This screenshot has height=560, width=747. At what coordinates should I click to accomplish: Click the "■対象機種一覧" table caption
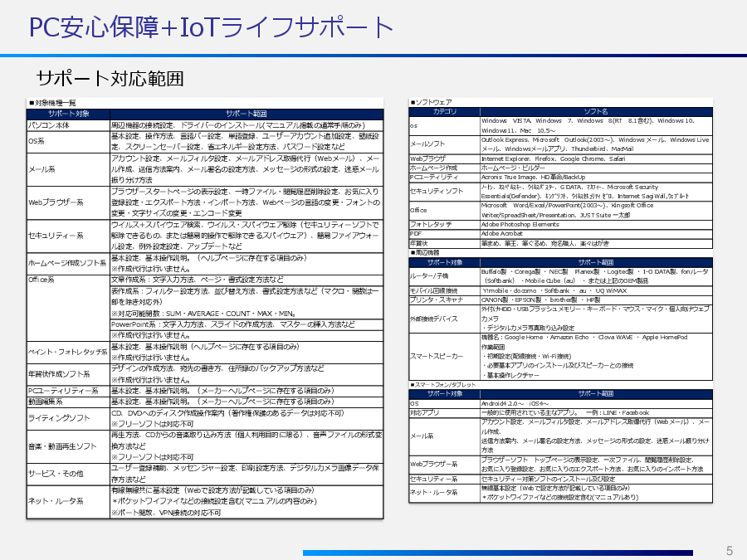(x=52, y=103)
